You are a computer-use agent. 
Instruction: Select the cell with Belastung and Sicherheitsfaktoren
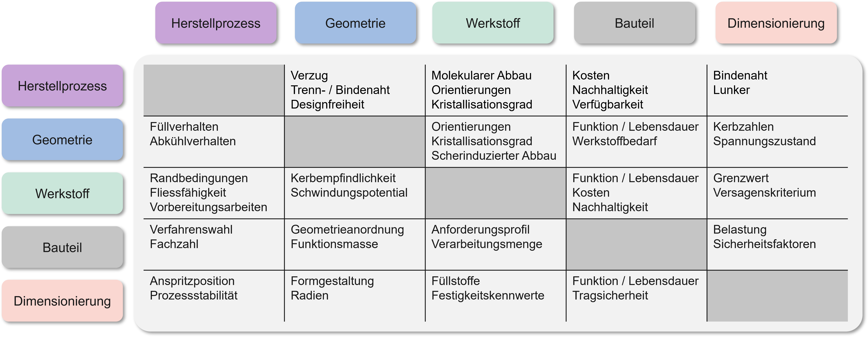click(777, 245)
